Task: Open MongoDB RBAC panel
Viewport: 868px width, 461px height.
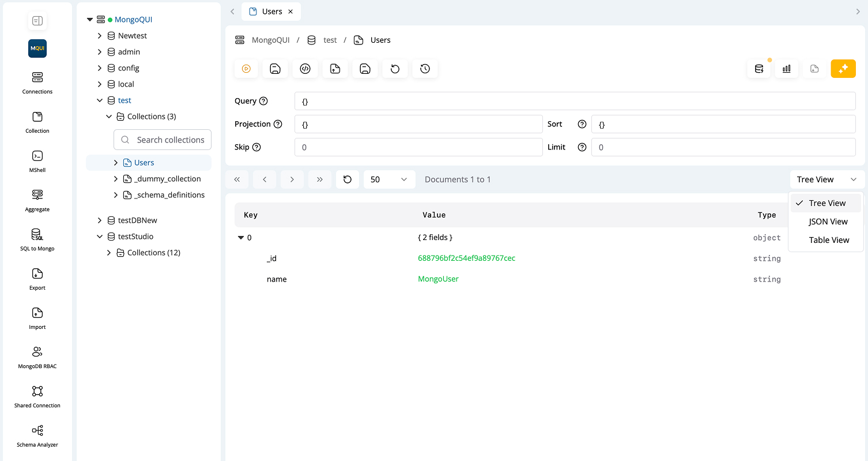Action: 37,357
